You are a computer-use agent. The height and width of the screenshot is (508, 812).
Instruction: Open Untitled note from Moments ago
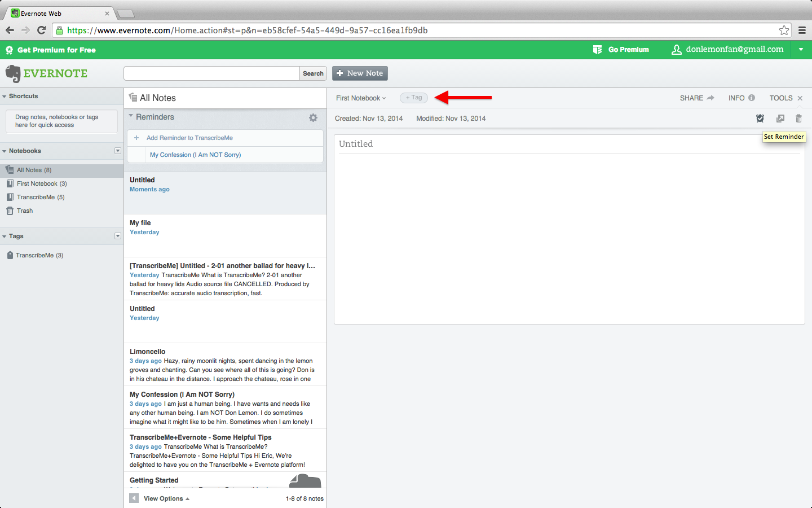(225, 193)
